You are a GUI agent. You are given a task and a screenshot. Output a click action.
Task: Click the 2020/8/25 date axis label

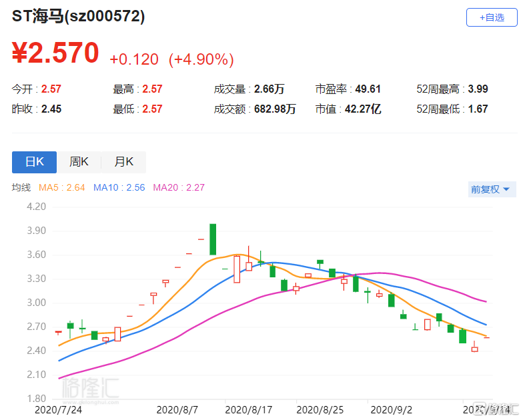click(320, 409)
